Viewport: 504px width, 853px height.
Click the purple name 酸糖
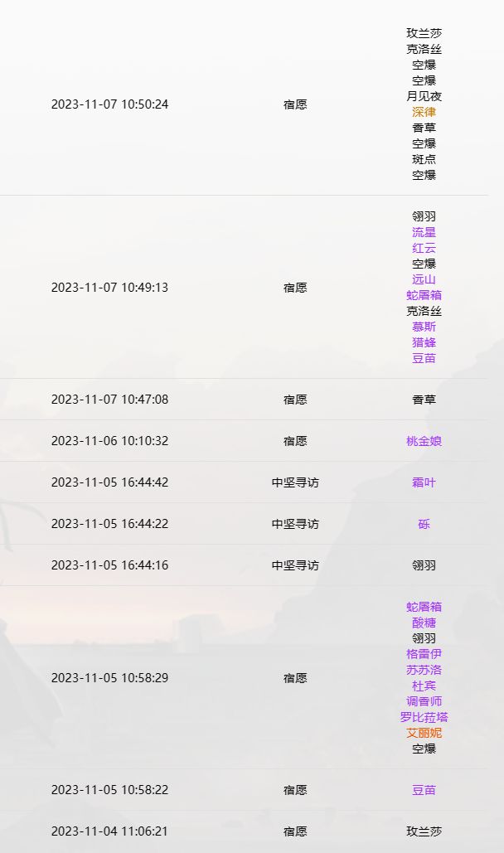[x=424, y=623]
